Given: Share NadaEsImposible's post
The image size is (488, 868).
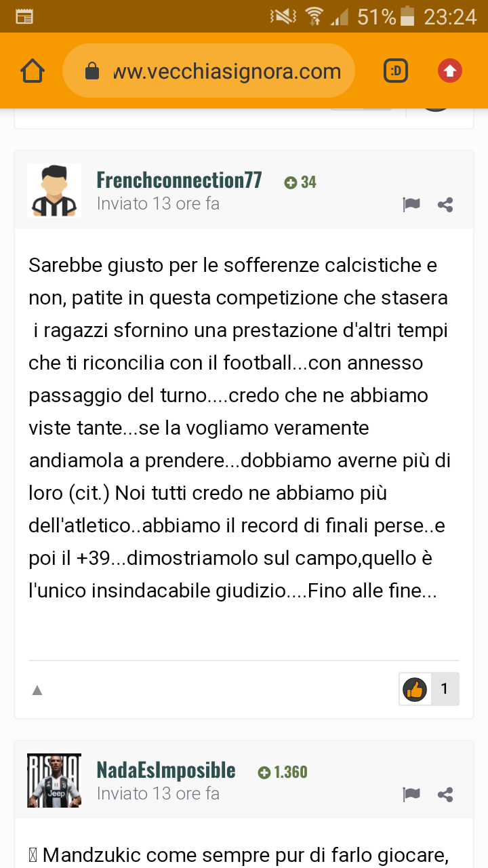Looking at the screenshot, I should point(445,795).
